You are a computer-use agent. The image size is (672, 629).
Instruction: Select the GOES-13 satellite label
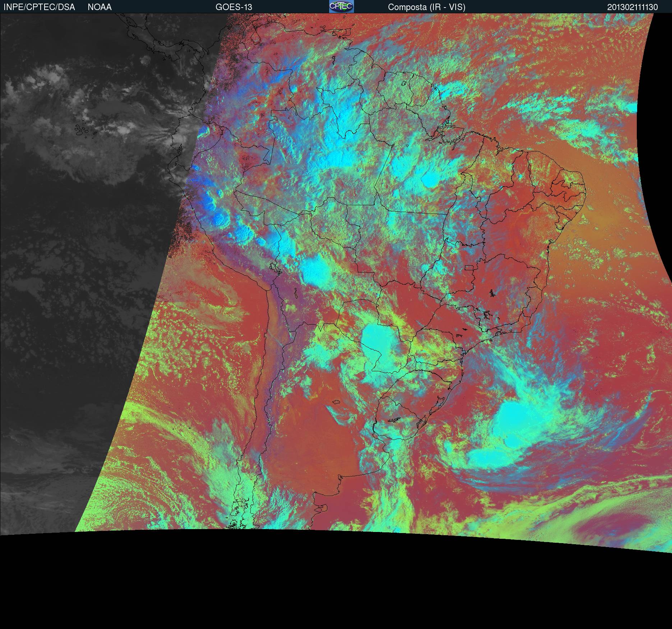point(234,7)
